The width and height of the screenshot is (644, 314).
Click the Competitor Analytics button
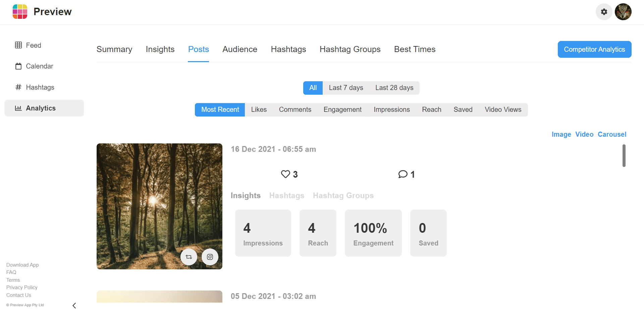pyautogui.click(x=594, y=49)
